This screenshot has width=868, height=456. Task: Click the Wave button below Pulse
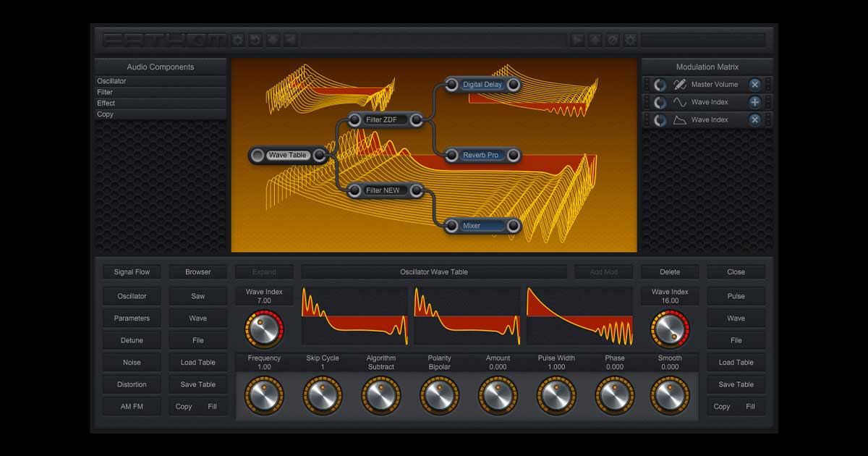pos(736,318)
